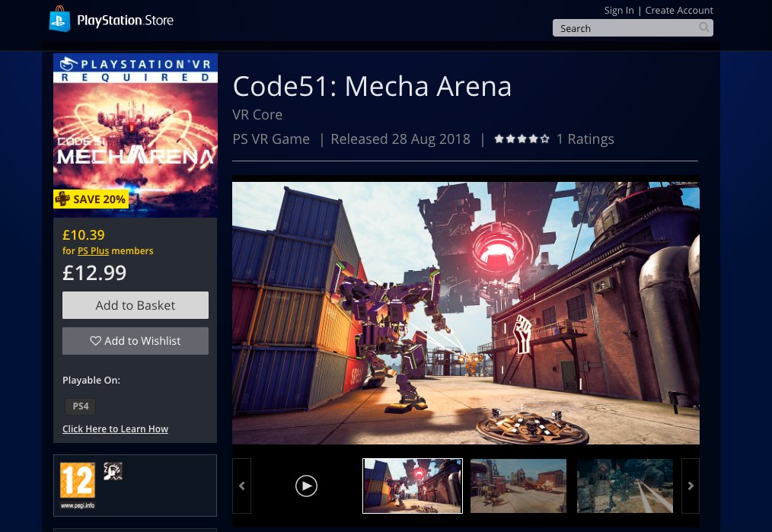Click the PlayStation VR Required banner
Viewport: 772px width, 532px height.
[136, 68]
